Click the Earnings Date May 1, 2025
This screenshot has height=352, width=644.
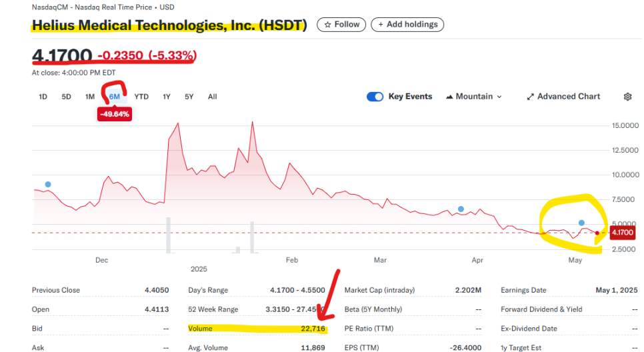tap(617, 290)
